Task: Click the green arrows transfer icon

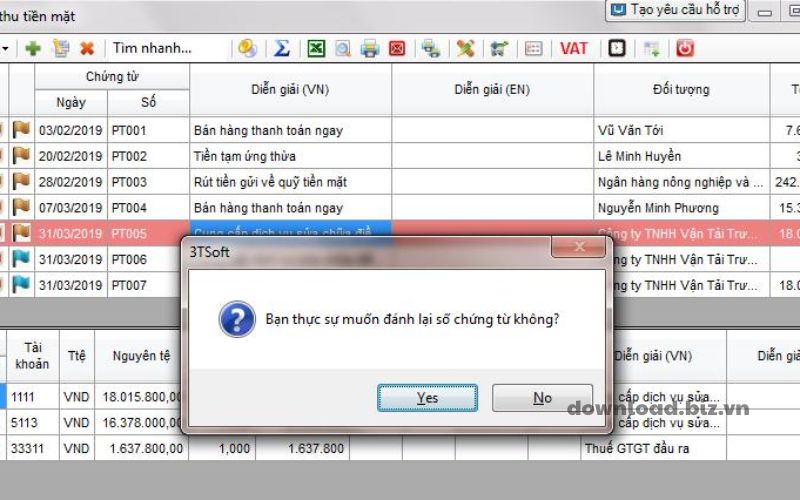Action: coord(499,48)
